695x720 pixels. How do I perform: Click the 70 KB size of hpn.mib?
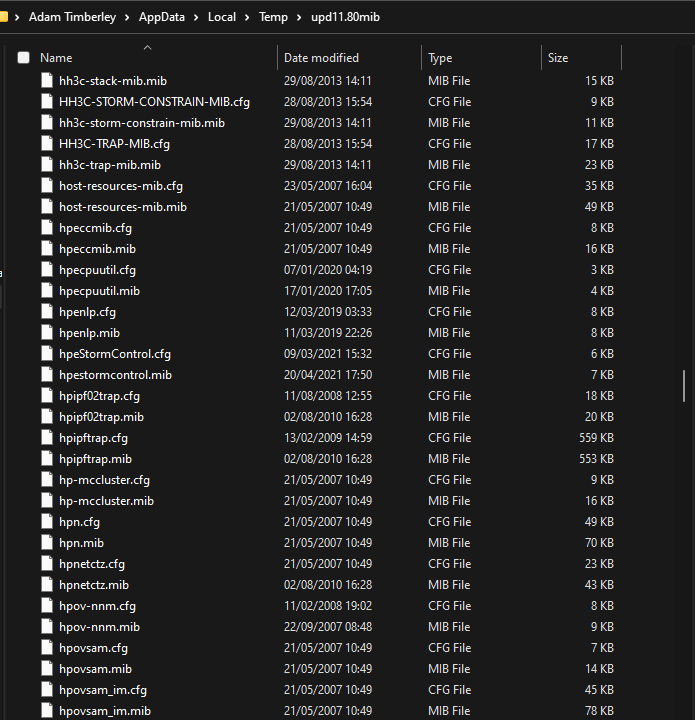599,543
